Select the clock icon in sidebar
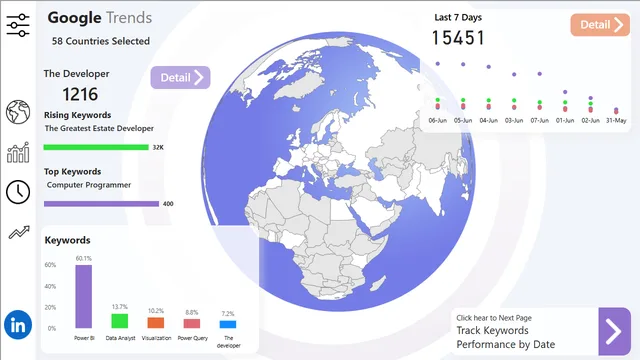The height and width of the screenshot is (360, 640). point(18,192)
